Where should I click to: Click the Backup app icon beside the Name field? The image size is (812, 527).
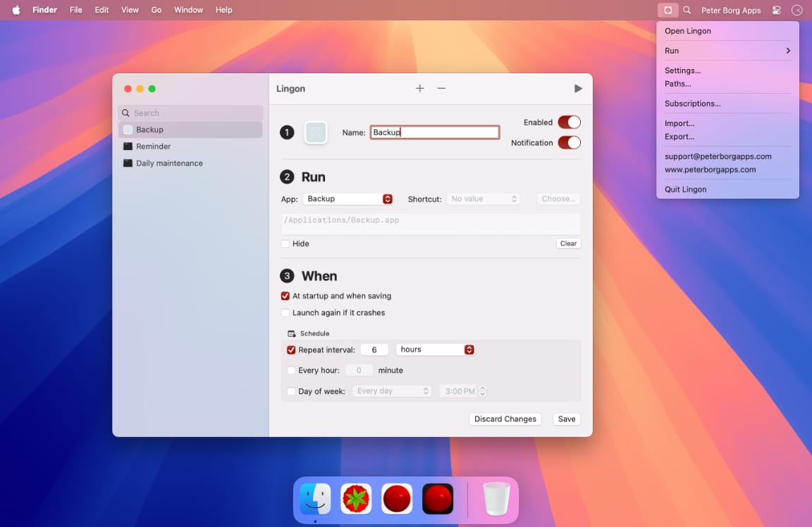[315, 132]
